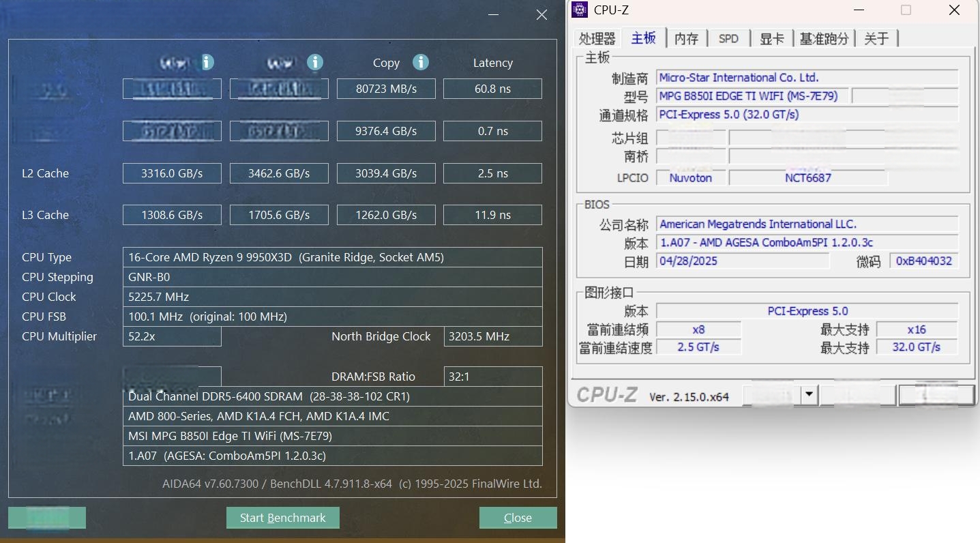Click the info icon beside blurred Write header
This screenshot has height=543, width=980.
[314, 63]
